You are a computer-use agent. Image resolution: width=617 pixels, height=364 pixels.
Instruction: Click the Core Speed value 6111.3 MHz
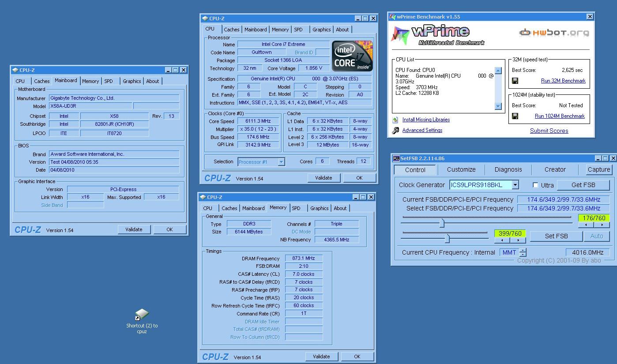point(258,121)
